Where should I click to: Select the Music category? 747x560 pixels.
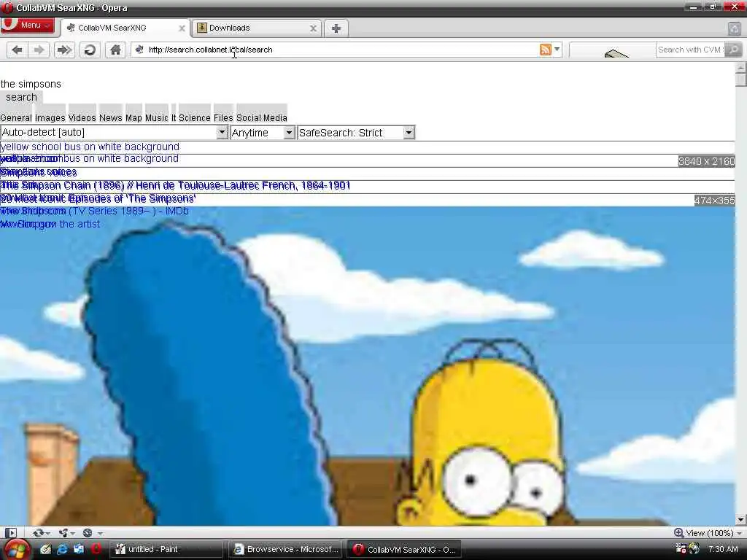click(157, 117)
